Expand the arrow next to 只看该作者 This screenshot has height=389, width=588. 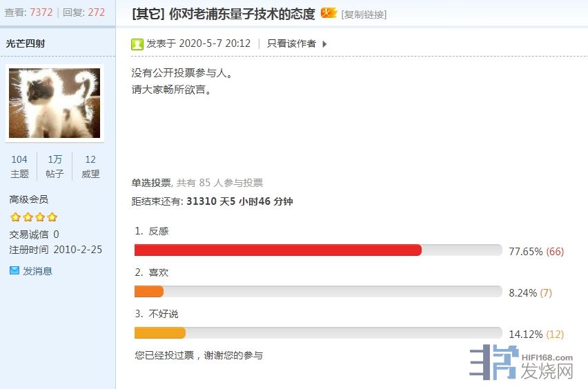tap(325, 44)
